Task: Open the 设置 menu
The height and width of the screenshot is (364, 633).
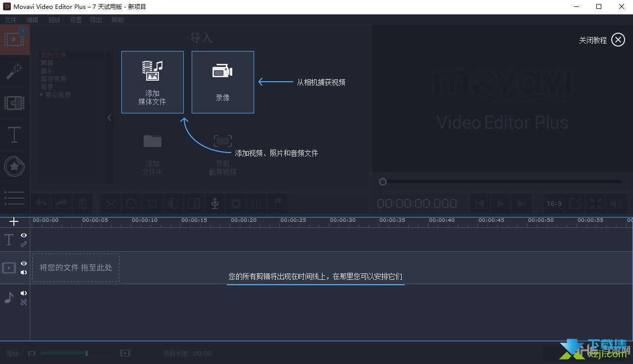Action: 76,20
